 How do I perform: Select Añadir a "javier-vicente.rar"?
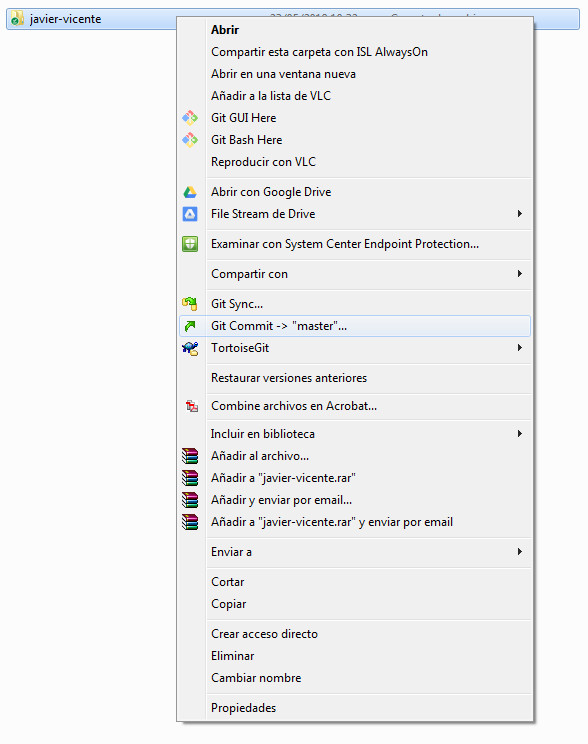355,478
